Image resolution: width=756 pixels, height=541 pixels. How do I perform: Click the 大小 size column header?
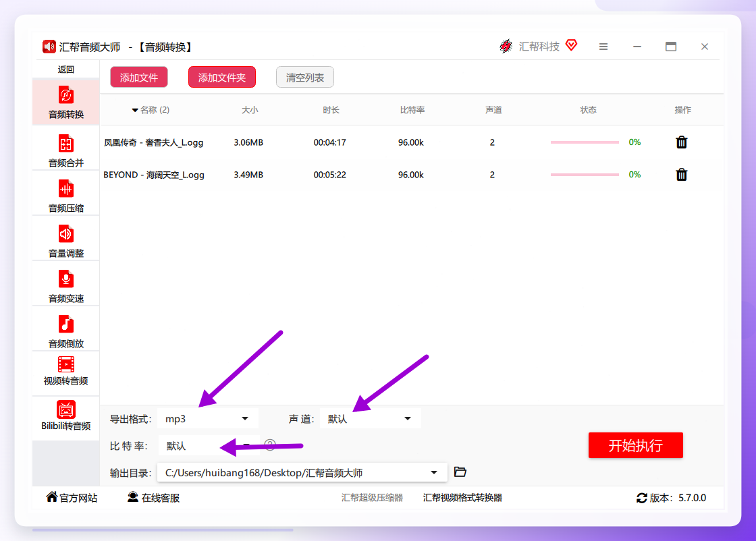coord(250,110)
